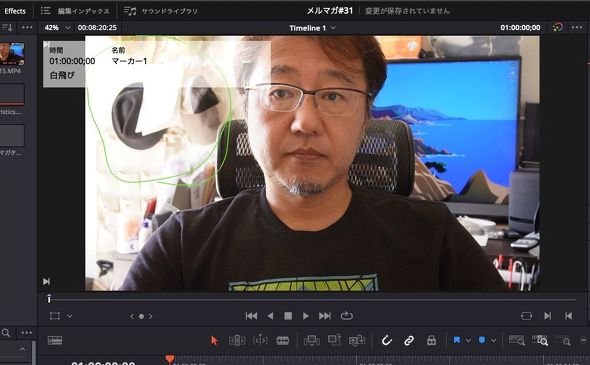Open the 編集インデックス panel
This screenshot has width=590, height=365.
click(x=75, y=11)
